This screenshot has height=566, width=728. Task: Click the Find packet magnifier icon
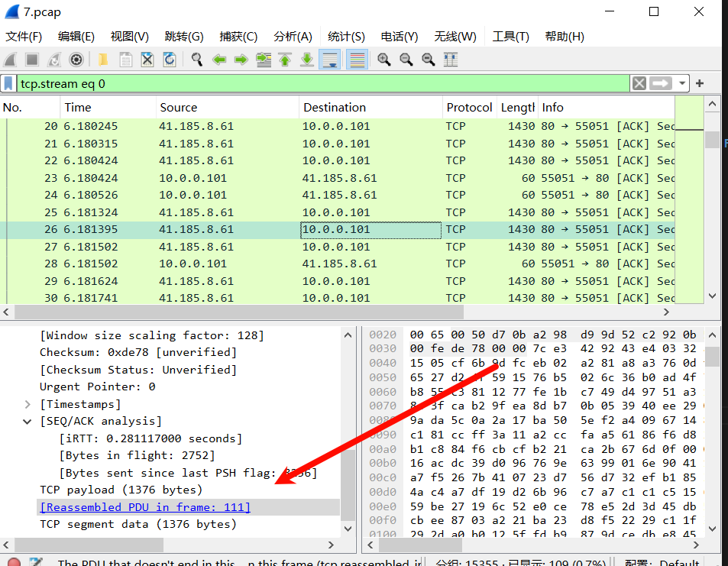click(197, 60)
